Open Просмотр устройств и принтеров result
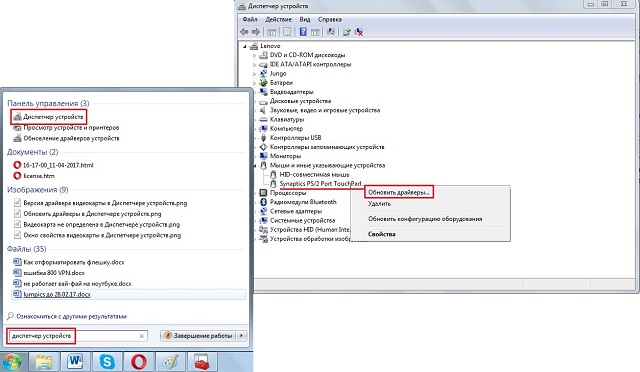The height and width of the screenshot is (372, 640). (67, 127)
